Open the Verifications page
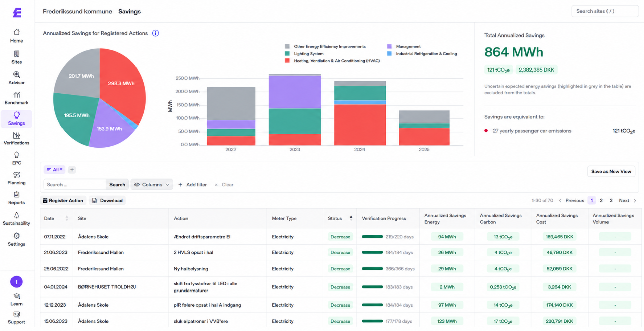This screenshot has width=644, height=331. tap(17, 139)
